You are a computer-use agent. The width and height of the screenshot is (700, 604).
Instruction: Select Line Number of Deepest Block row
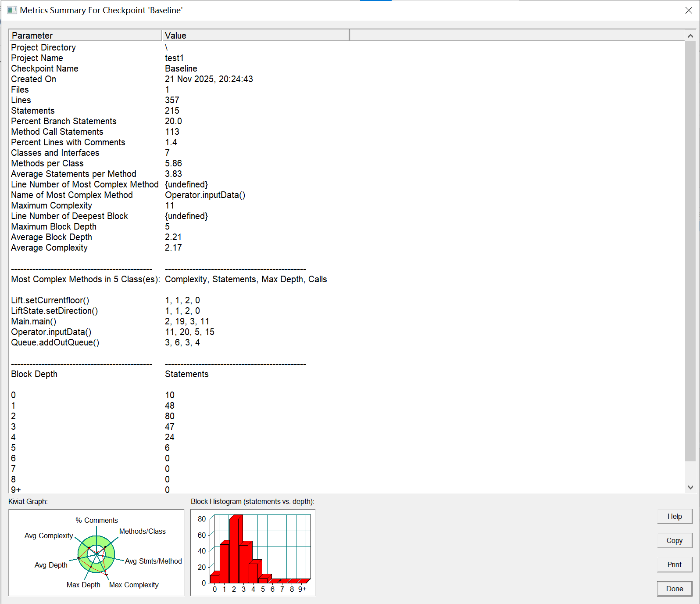tap(346, 216)
